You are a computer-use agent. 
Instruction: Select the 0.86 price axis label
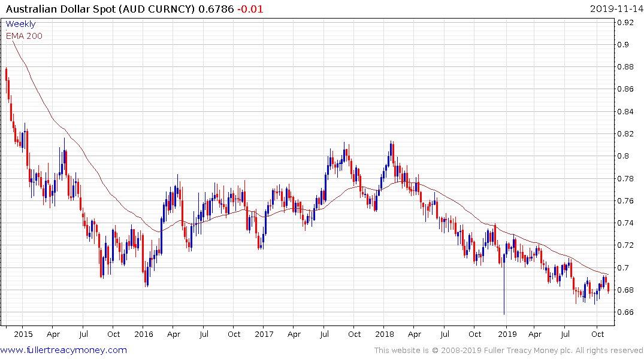click(625, 89)
